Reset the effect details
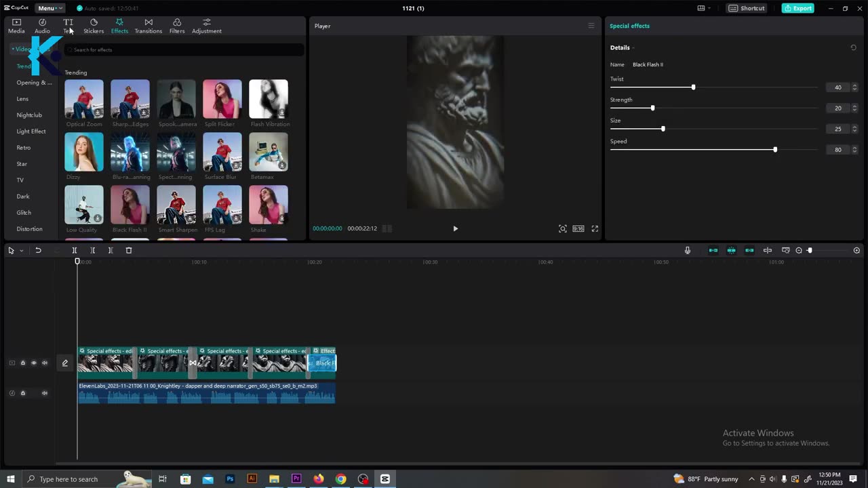The height and width of the screenshot is (488, 868). pyautogui.click(x=854, y=47)
